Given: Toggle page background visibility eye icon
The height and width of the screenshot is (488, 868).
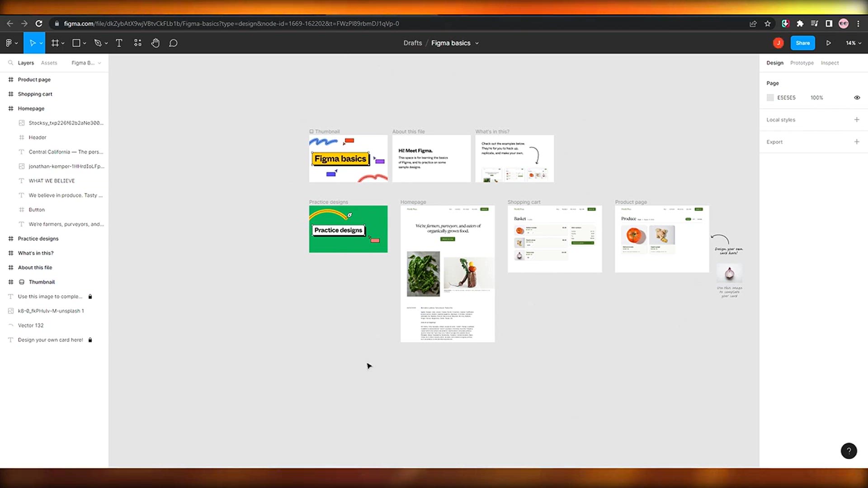Looking at the screenshot, I should pos(857,98).
